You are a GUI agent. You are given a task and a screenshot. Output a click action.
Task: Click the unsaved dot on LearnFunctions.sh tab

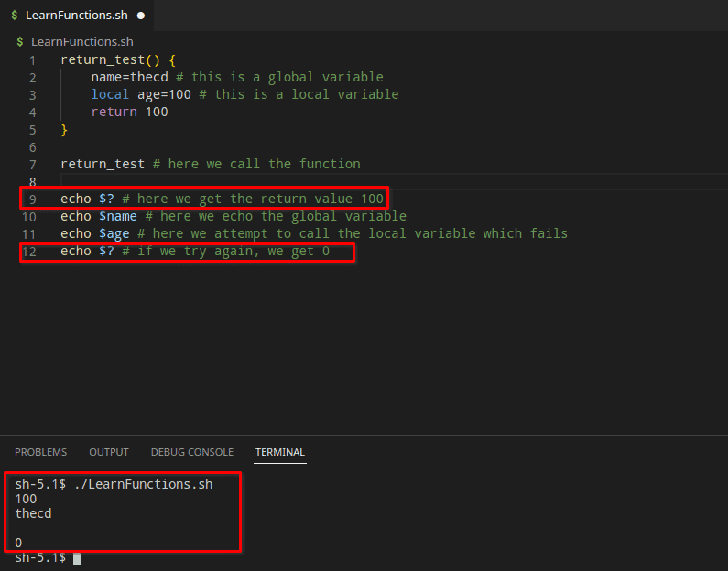[x=141, y=16]
